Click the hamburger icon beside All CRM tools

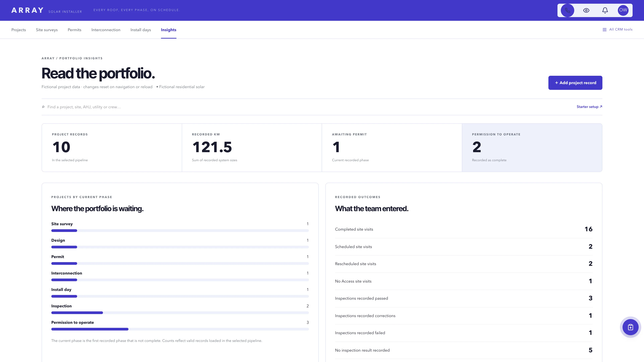pyautogui.click(x=604, y=30)
